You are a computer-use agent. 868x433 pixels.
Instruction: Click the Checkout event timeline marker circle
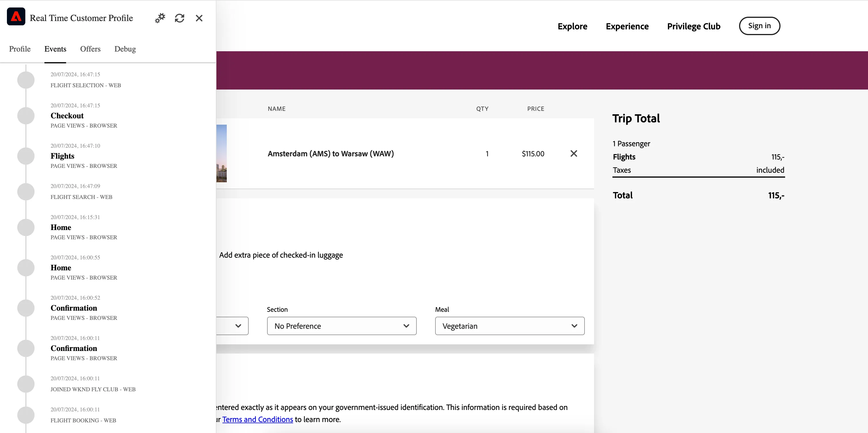26,115
